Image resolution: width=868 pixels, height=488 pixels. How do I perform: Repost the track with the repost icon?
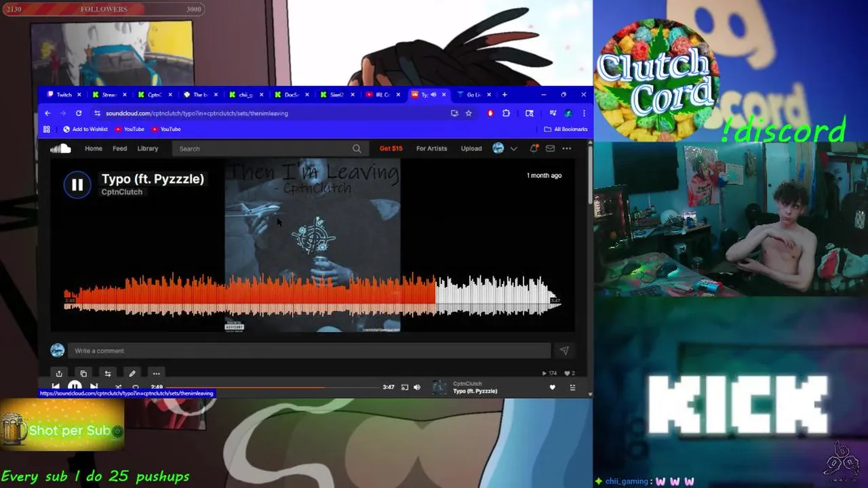pos(108,373)
